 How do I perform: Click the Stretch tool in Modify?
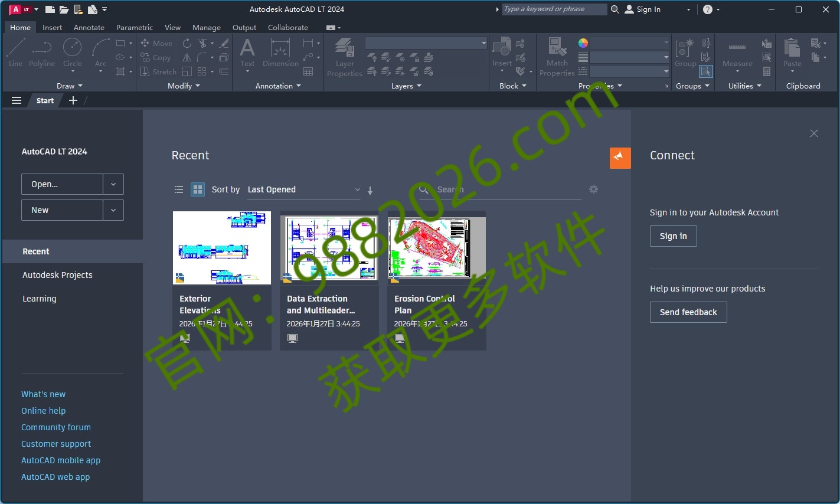(x=158, y=71)
